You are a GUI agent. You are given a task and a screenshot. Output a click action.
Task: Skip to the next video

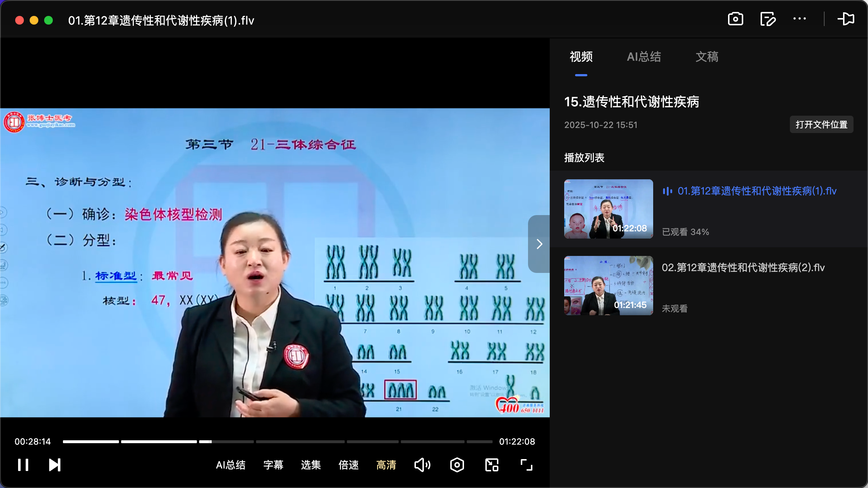click(54, 465)
